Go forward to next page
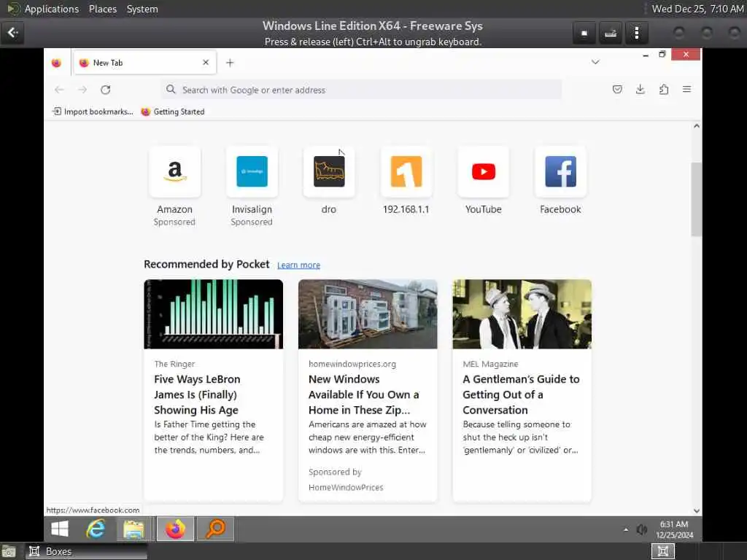 coord(82,90)
